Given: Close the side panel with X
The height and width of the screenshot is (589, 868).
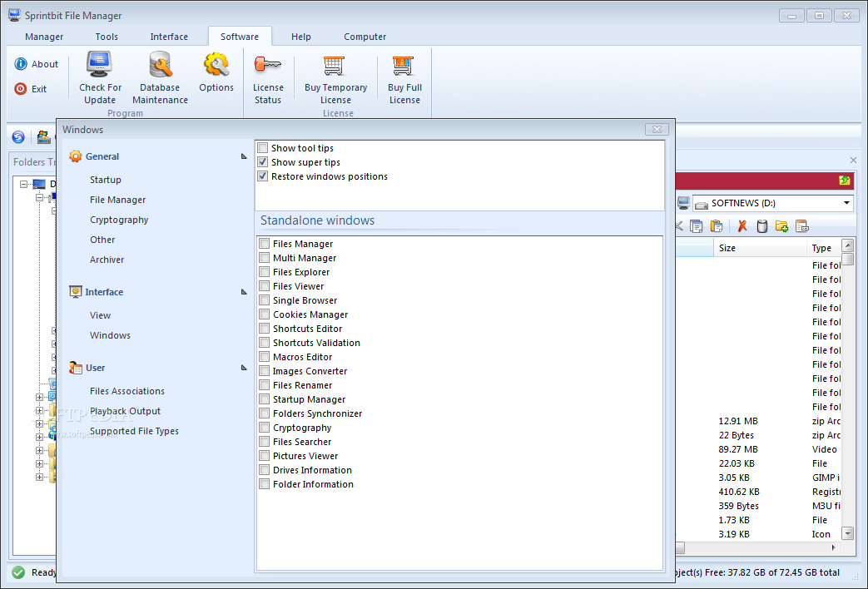Looking at the screenshot, I should (x=853, y=160).
